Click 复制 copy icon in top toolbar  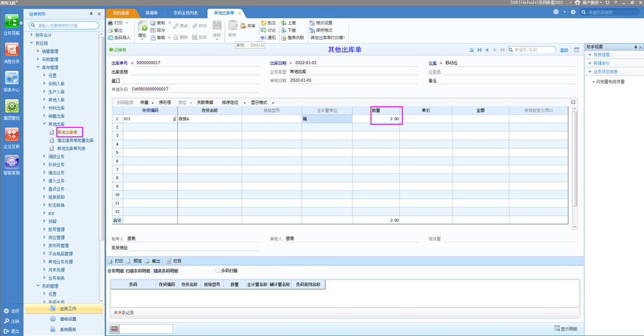coord(153,23)
